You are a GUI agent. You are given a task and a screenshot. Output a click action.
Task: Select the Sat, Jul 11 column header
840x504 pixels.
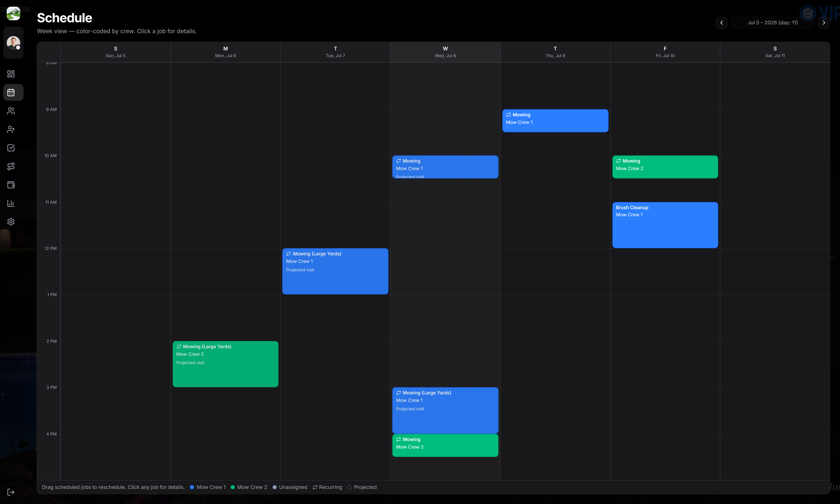click(x=775, y=52)
